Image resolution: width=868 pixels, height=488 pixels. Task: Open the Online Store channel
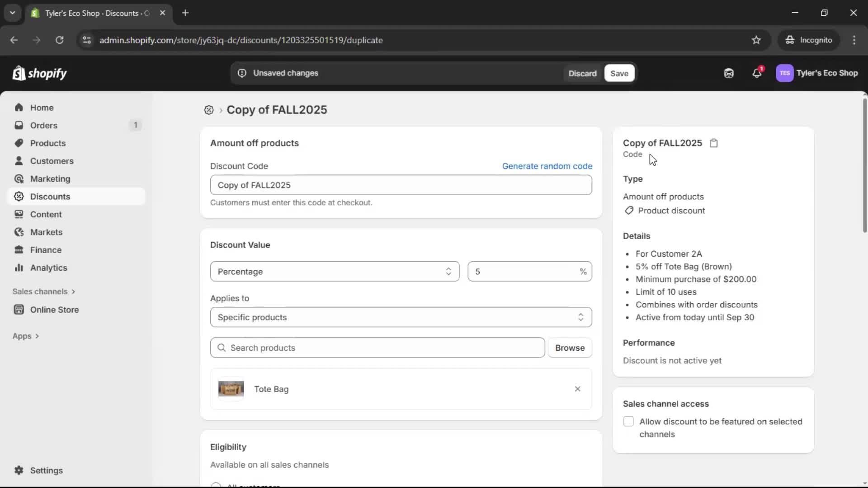(x=53, y=310)
